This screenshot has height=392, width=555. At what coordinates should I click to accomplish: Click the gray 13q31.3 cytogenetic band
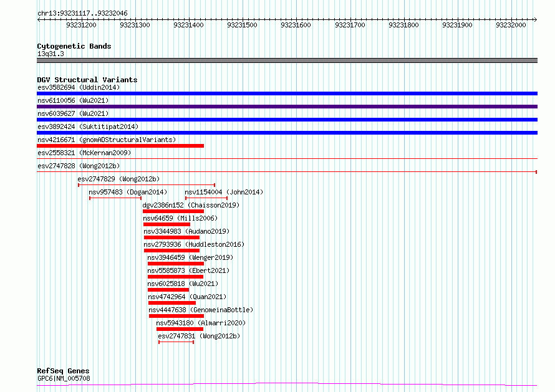click(287, 60)
